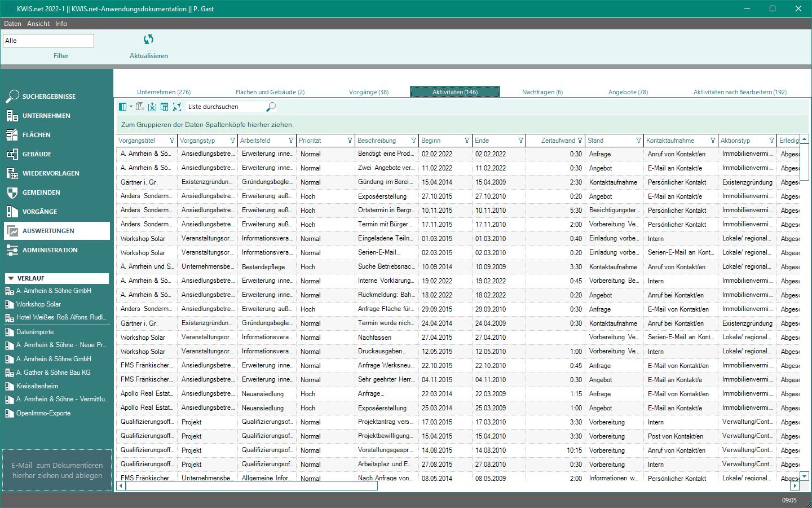Click the Liste durchsuchen search field

[x=226, y=107]
